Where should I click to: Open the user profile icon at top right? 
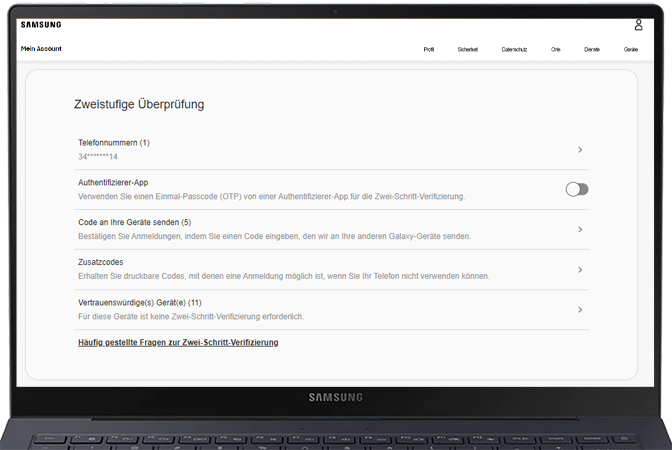pyautogui.click(x=638, y=25)
